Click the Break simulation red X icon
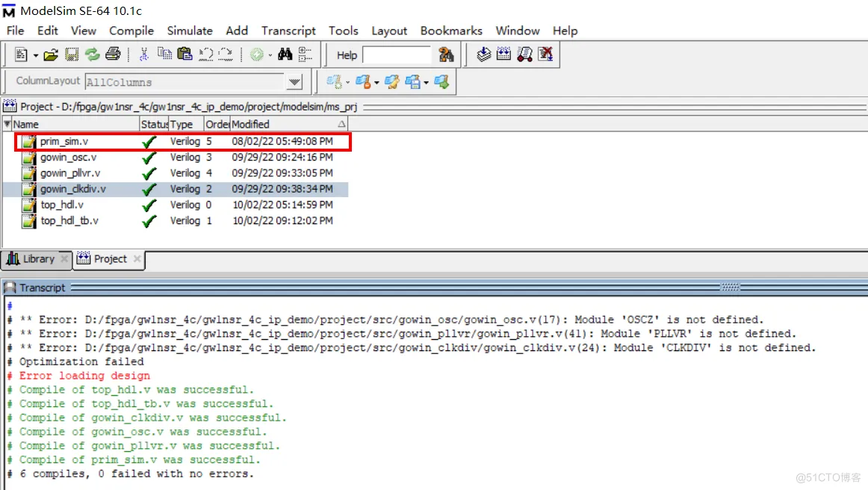This screenshot has height=490, width=868. coord(545,54)
